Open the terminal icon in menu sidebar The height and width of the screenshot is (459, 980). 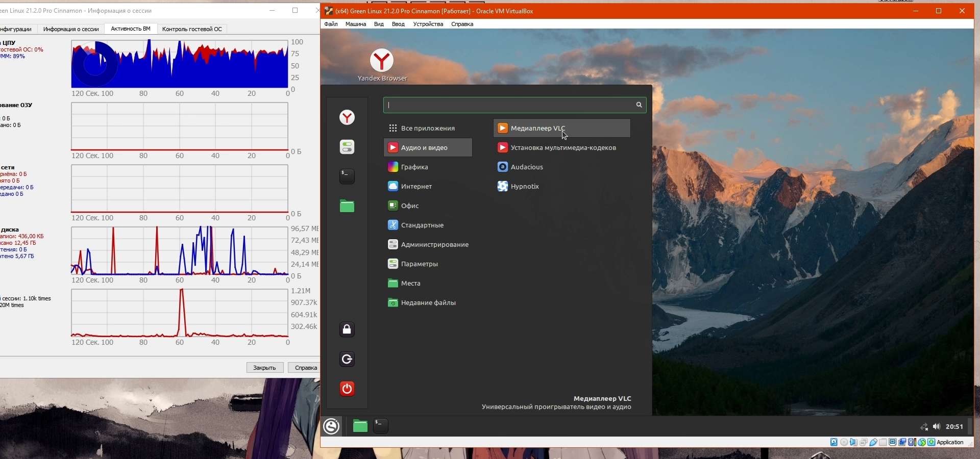click(347, 176)
